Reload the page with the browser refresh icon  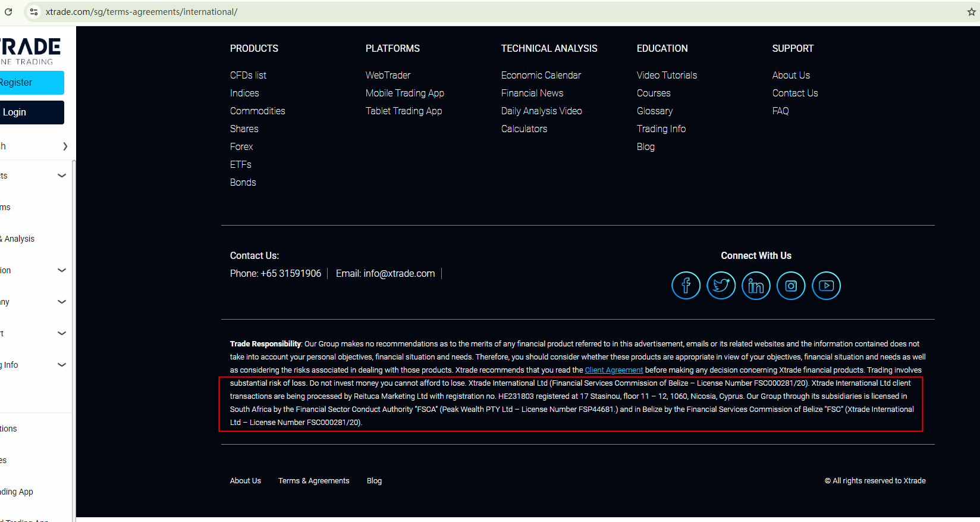pos(8,12)
